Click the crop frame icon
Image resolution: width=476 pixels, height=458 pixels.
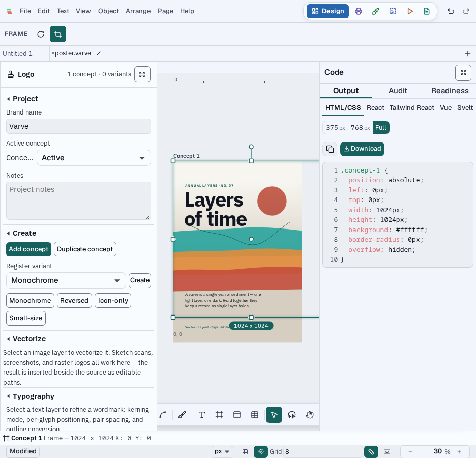58,34
